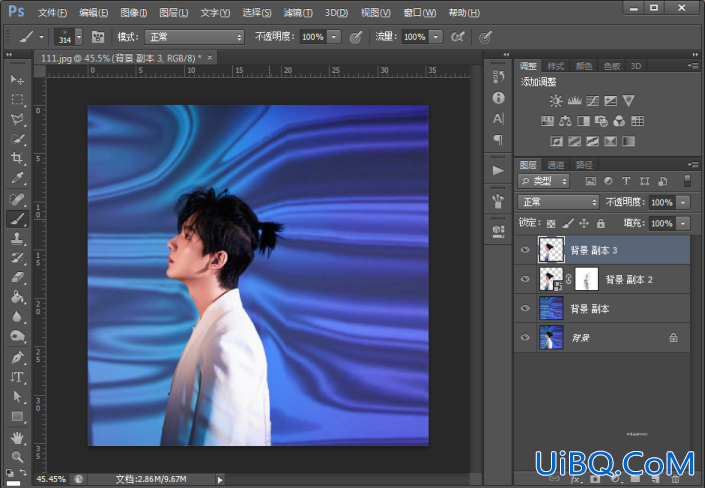Select the Polygonal Lasso tool
The width and height of the screenshot is (705, 488).
pos(17,119)
